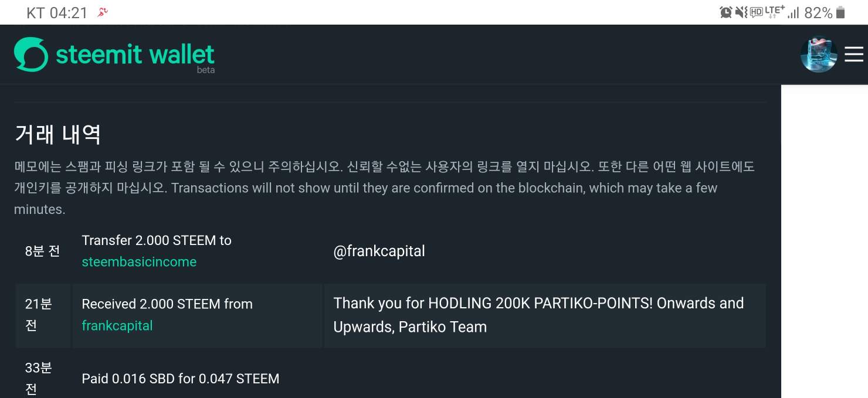The image size is (868, 398).
Task: Open the hamburger menu icon
Action: (x=854, y=55)
